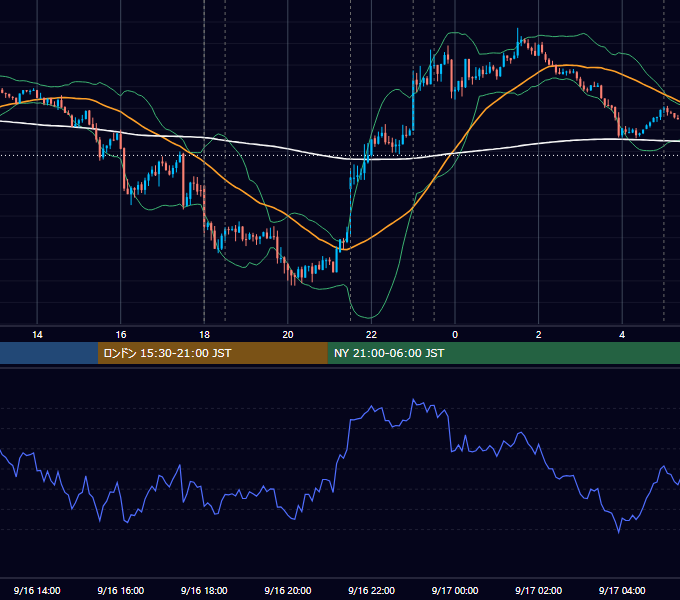Viewport: 680px width, 600px height.
Task: Click the 9/16 20:00 date label
Action: coord(288,590)
